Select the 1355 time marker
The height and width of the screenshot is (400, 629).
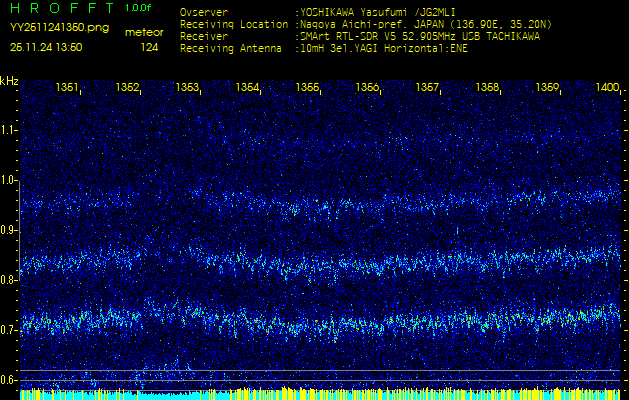point(308,88)
